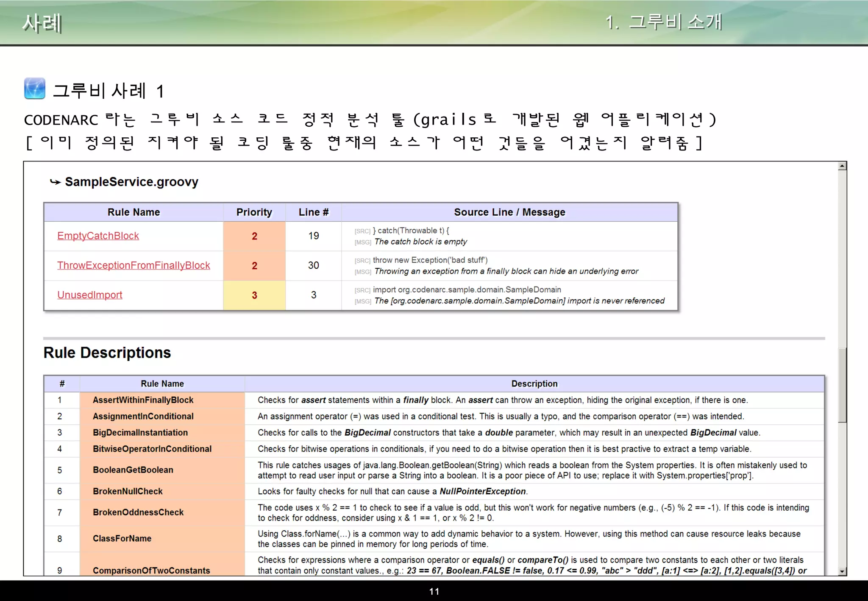
Task: Click the vertical scrollbar thumb
Action: [843, 385]
